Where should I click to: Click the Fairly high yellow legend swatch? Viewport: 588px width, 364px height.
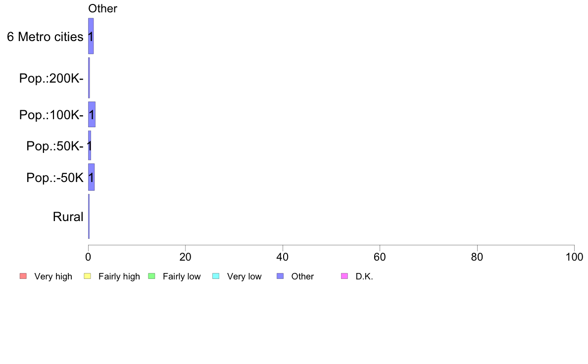[88, 276]
